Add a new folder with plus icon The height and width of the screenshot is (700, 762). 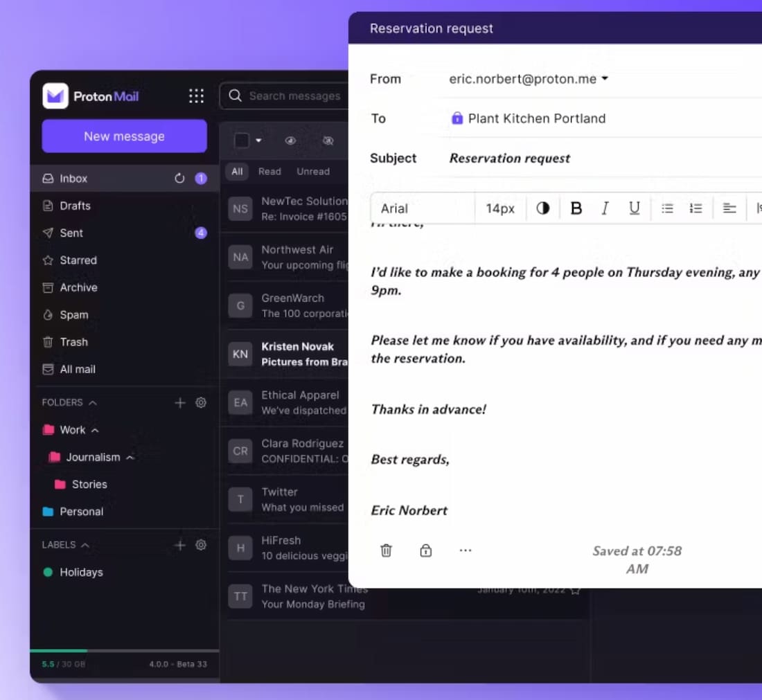[x=180, y=403]
